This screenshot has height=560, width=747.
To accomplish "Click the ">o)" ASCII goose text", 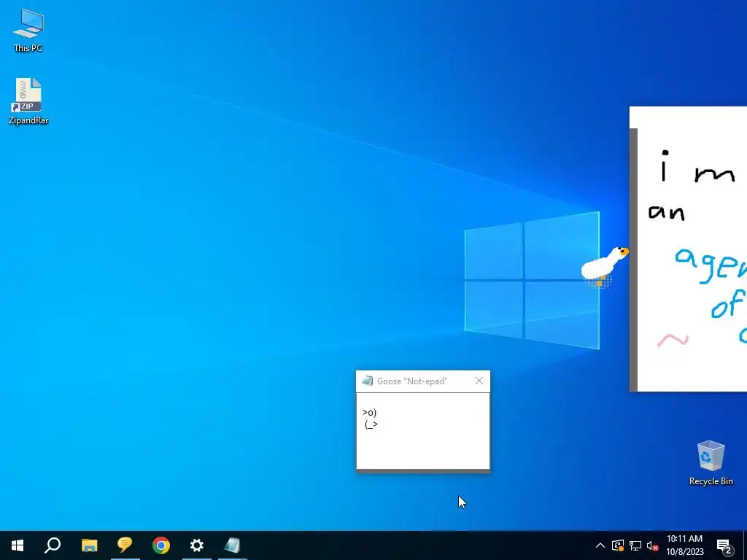I will pyautogui.click(x=370, y=413).
